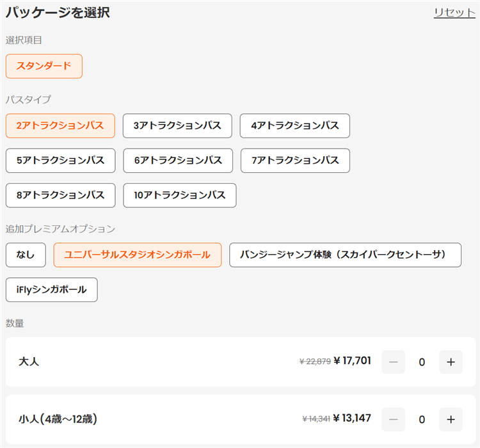480x448 pixels.
Task: Decrease adult (大人) ticket quantity with minus
Action: point(393,362)
